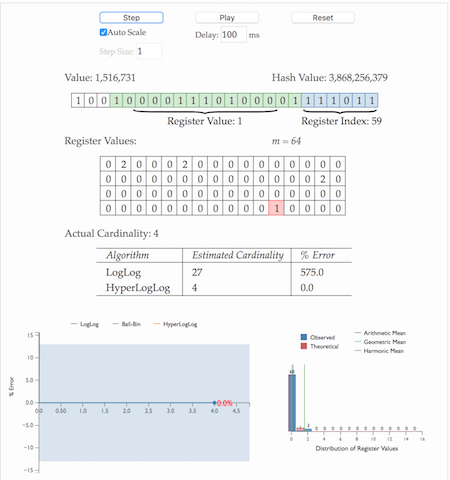Click the Harmonic Mean legend entry
Screen dimensions: 450x480
click(x=379, y=351)
